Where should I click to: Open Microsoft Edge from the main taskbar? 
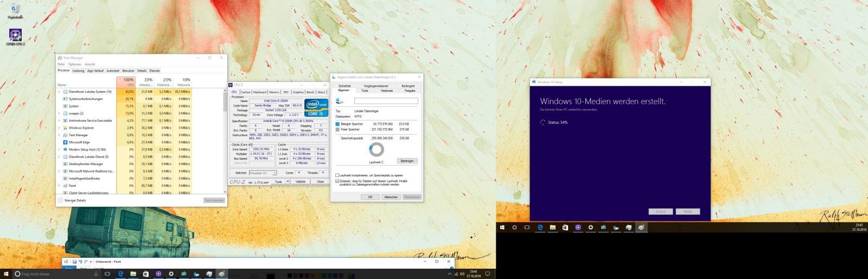[x=120, y=274]
